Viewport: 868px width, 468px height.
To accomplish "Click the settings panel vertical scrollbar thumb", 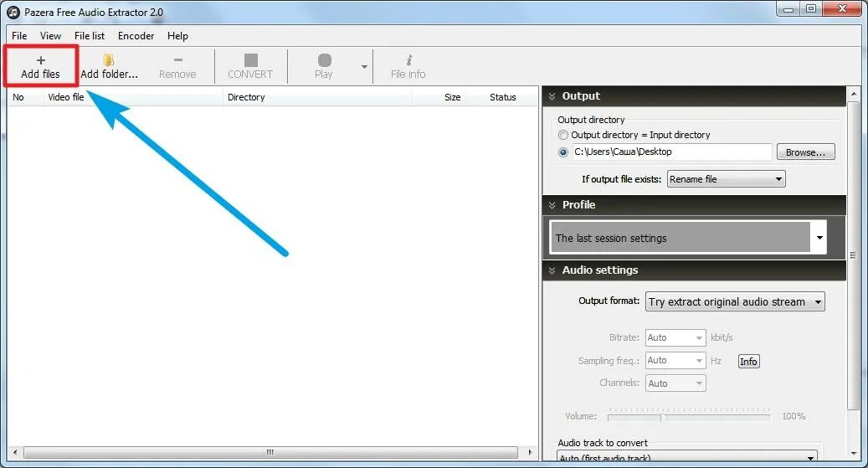I will pos(853,255).
